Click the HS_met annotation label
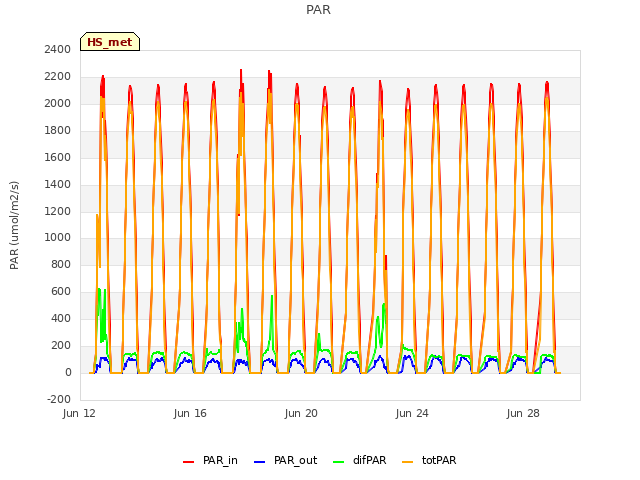The height and width of the screenshot is (480, 640). pyautogui.click(x=110, y=42)
